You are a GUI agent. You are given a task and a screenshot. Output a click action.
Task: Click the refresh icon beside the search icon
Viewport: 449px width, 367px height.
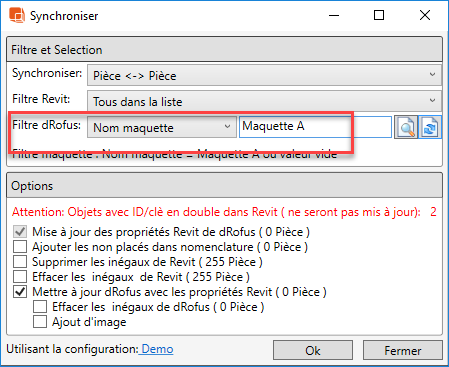[430, 127]
